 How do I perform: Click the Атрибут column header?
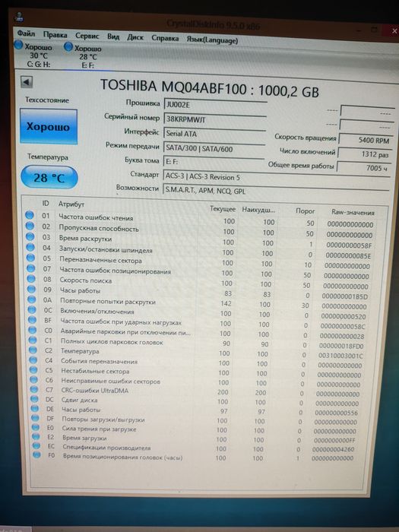71,204
